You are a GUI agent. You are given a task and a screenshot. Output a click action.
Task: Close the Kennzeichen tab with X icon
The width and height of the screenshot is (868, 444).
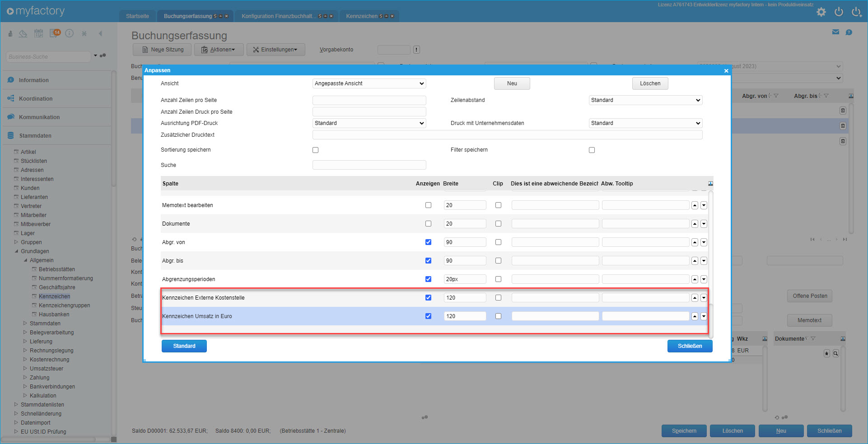392,16
